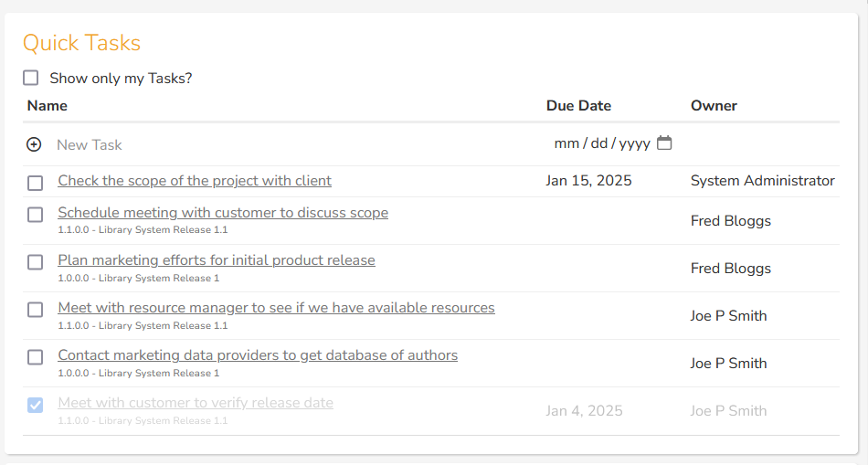Click the mm/dd/yyyy due date field
This screenshot has height=465, width=868.
(x=601, y=143)
